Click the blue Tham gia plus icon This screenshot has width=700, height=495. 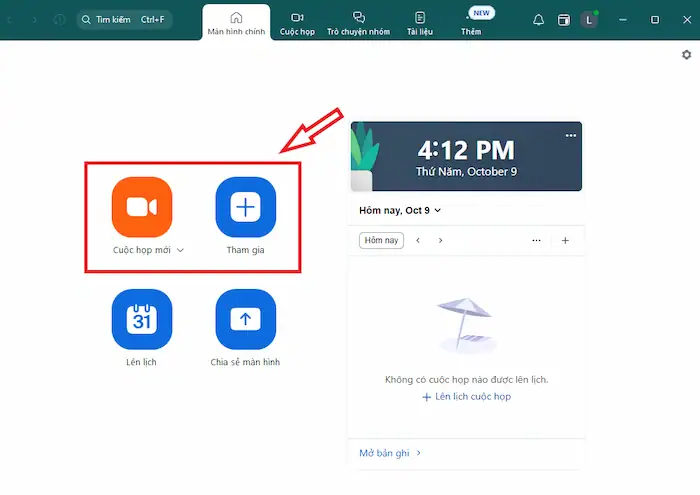[245, 207]
